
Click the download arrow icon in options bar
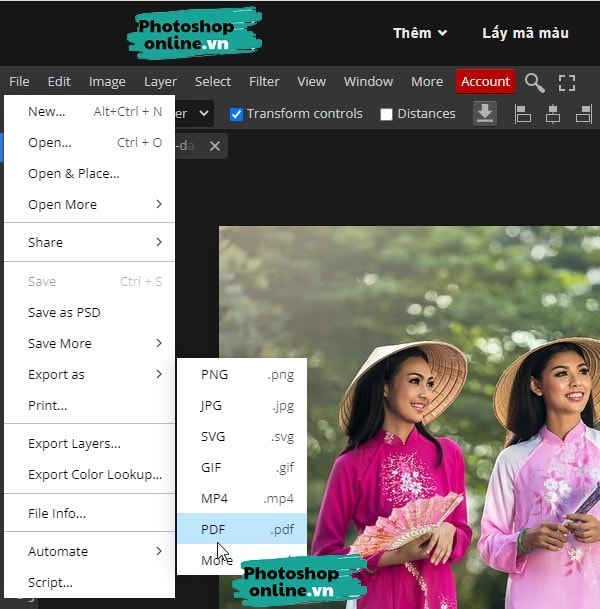[x=485, y=114]
